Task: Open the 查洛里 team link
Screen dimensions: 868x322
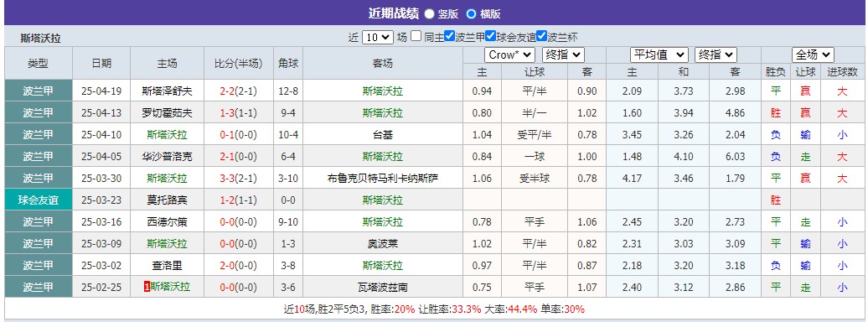Action: (x=168, y=266)
